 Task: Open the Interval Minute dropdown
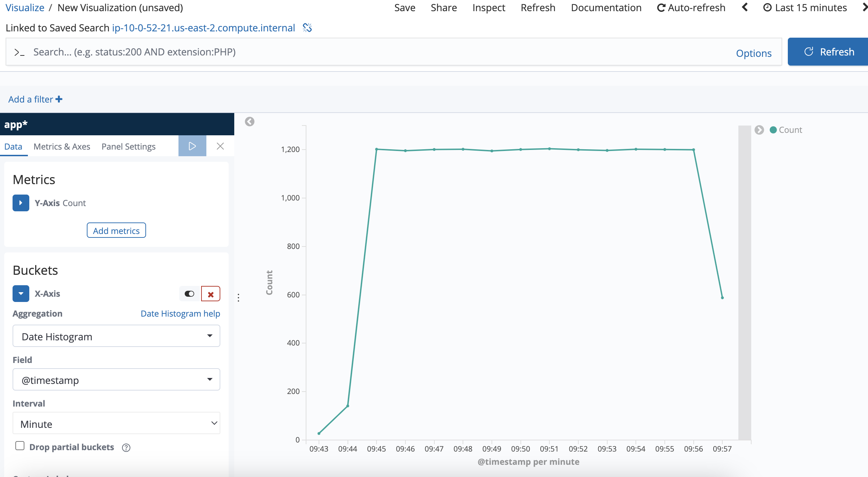coord(116,423)
